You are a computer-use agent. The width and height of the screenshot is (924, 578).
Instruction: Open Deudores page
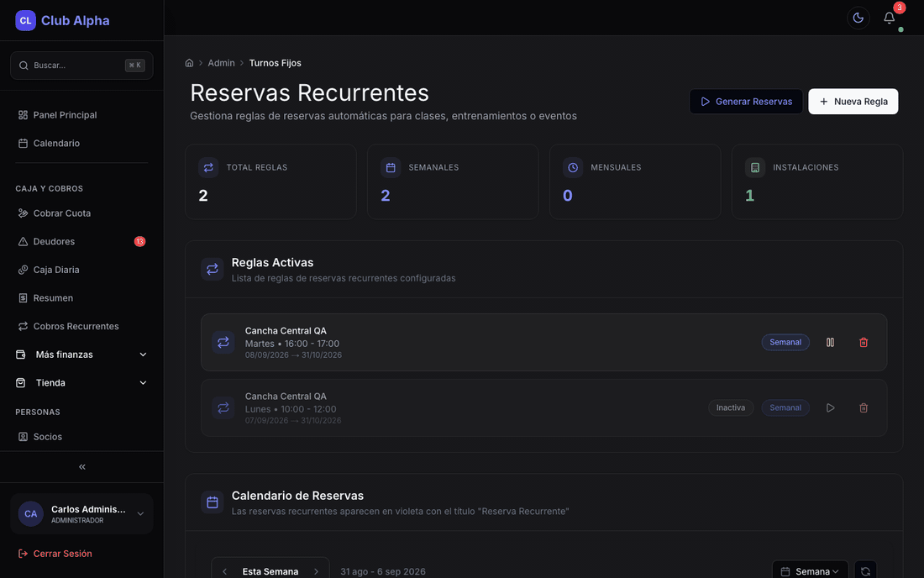click(x=82, y=242)
